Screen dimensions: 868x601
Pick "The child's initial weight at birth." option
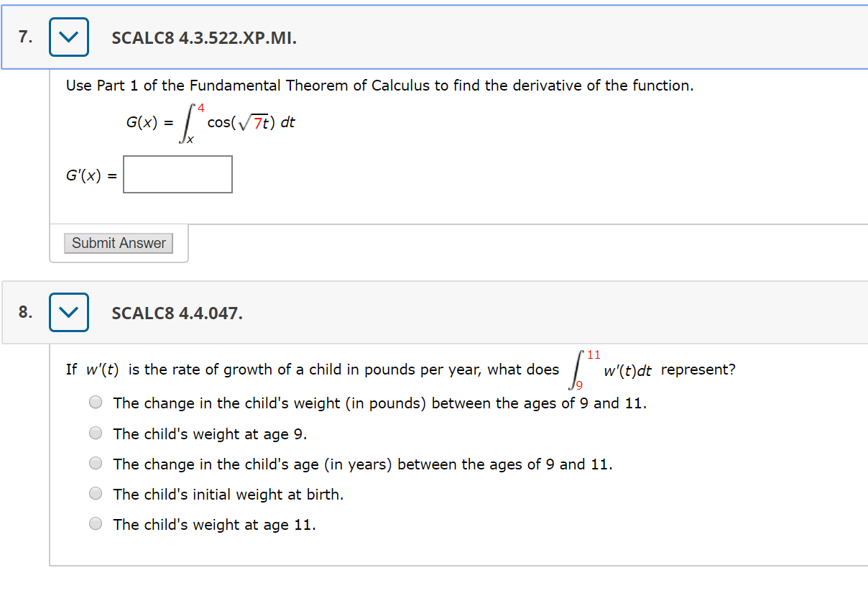[95, 492]
